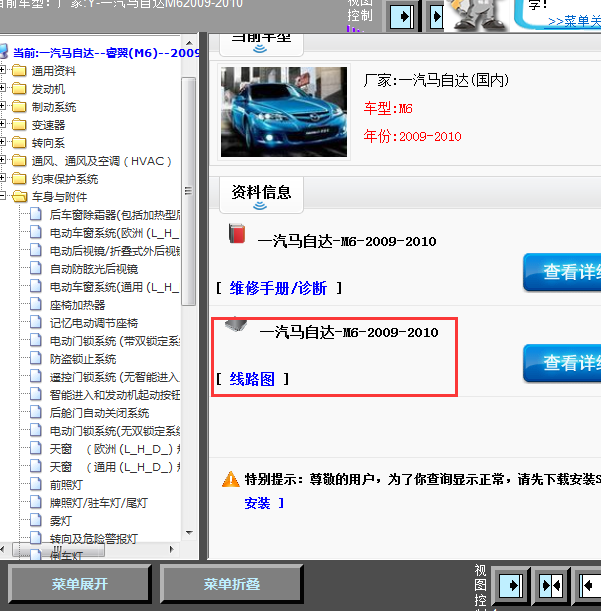Expand the 转向系 folder node
This screenshot has height=611, width=601.
pyautogui.click(x=2, y=142)
